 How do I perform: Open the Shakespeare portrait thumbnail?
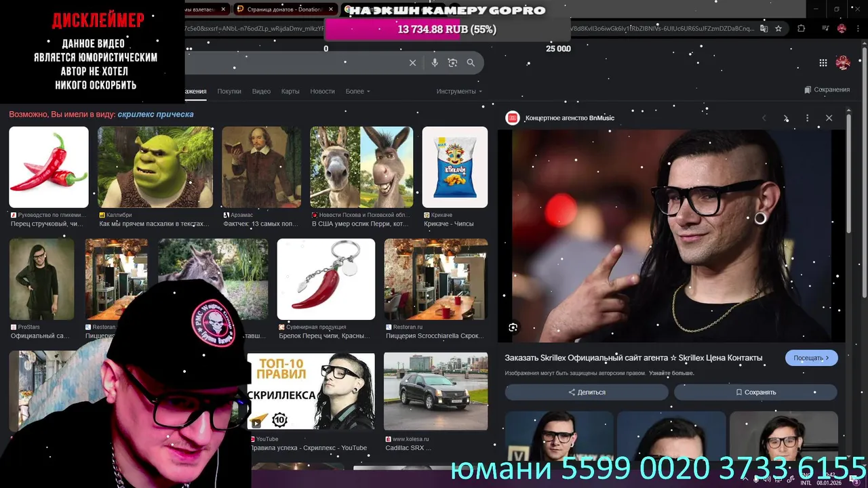tap(262, 167)
